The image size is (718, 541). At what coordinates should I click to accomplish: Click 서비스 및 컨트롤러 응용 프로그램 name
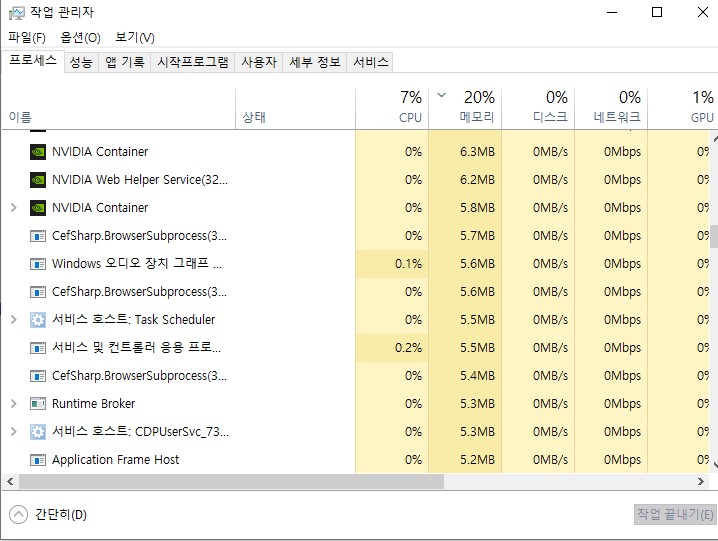click(136, 348)
